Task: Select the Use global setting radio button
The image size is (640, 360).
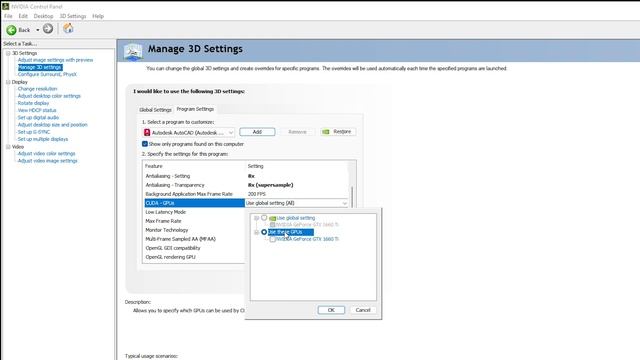Action: click(264, 218)
